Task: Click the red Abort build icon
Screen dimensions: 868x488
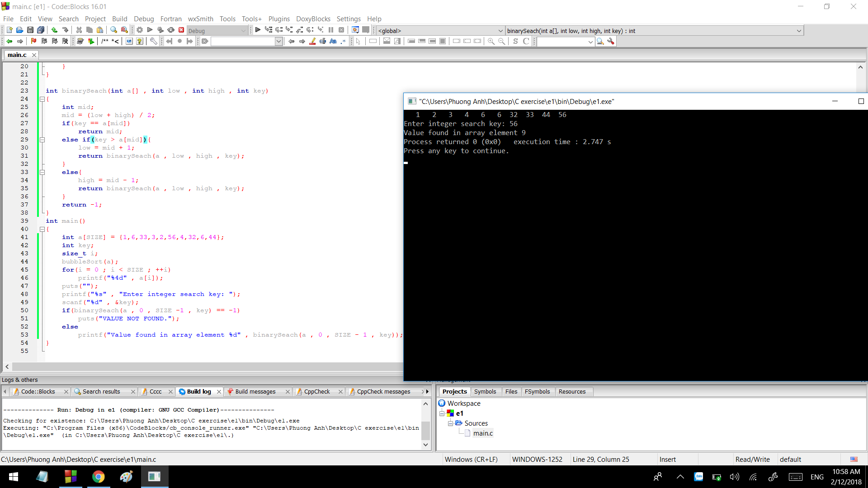Action: 181,30
